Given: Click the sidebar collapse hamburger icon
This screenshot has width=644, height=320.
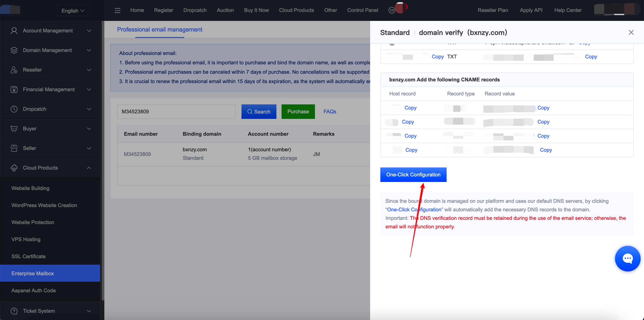Looking at the screenshot, I should 117,10.
